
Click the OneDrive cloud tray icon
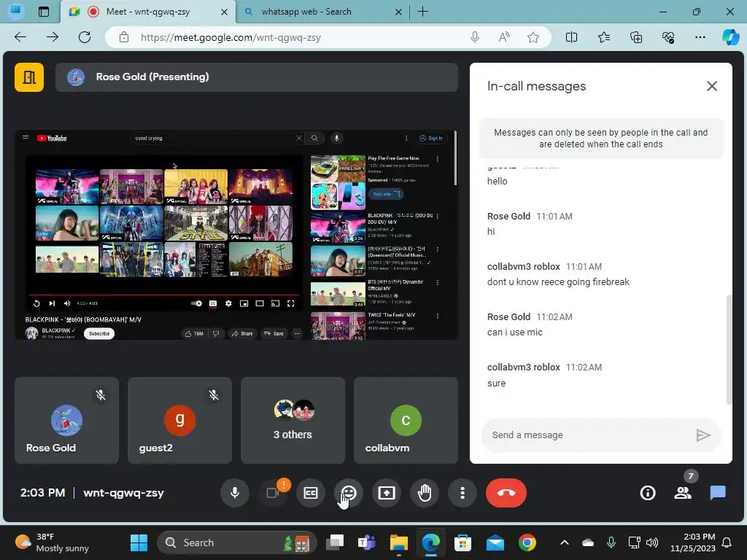588,542
